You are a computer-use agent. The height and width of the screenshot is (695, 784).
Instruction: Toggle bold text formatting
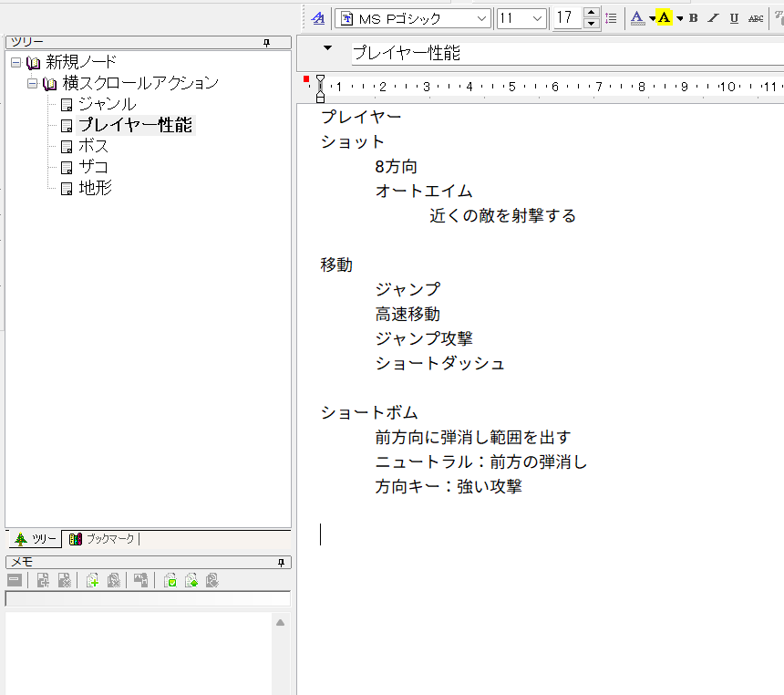click(693, 18)
